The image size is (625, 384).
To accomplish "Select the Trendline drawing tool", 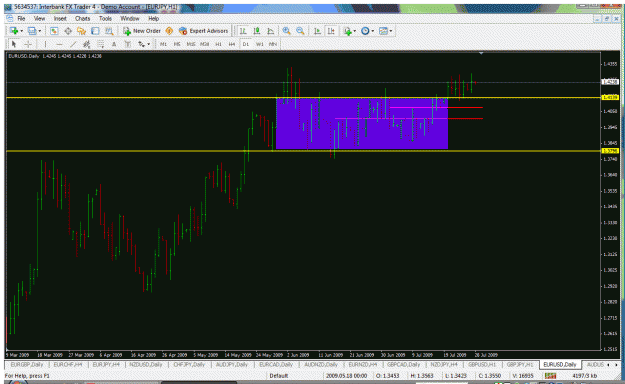I will click(73, 44).
